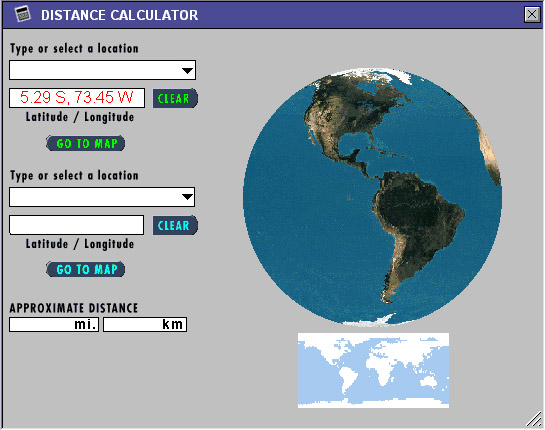Click the green CLEAR button

[x=175, y=98]
